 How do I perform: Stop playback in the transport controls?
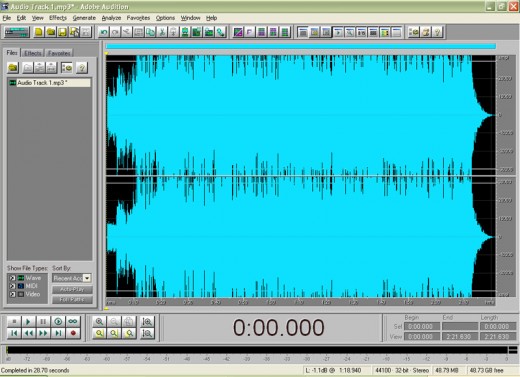pos(14,322)
